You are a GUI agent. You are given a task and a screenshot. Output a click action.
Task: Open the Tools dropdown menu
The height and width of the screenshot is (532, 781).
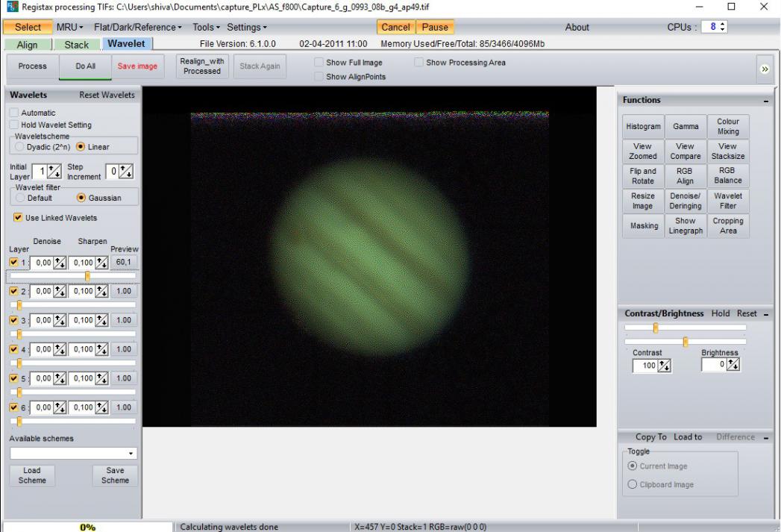[x=206, y=27]
